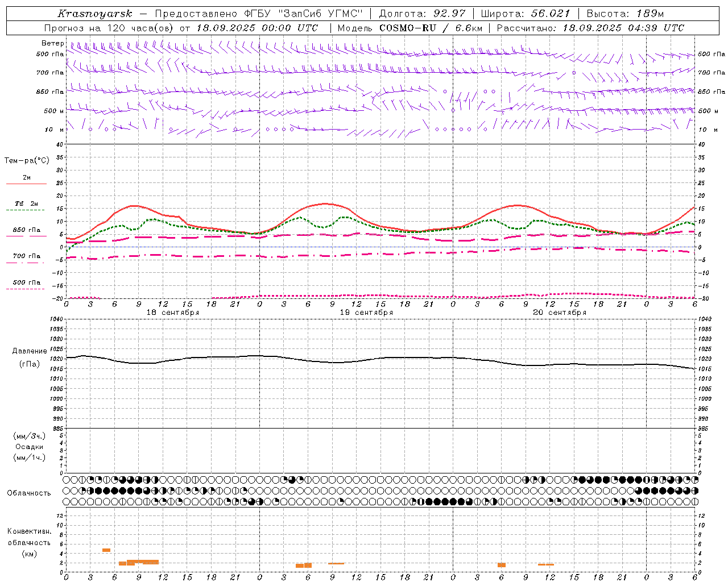The image size is (728, 582).
Task: Click the '700 гПа' temperature legend entry
Action: [x=27, y=256]
